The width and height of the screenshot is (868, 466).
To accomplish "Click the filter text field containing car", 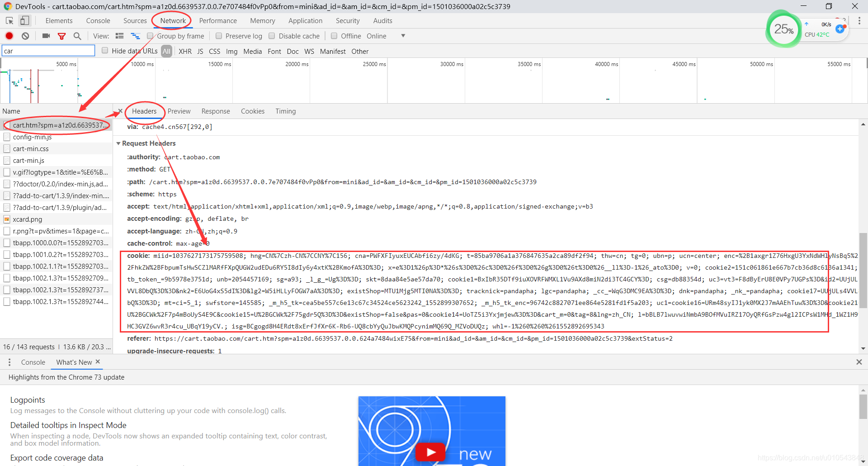I will [x=48, y=51].
